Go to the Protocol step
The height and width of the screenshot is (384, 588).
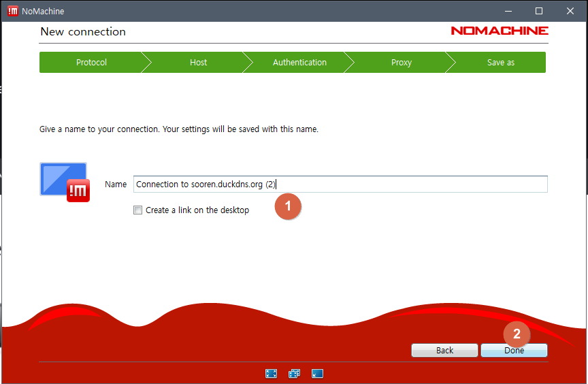(x=91, y=62)
